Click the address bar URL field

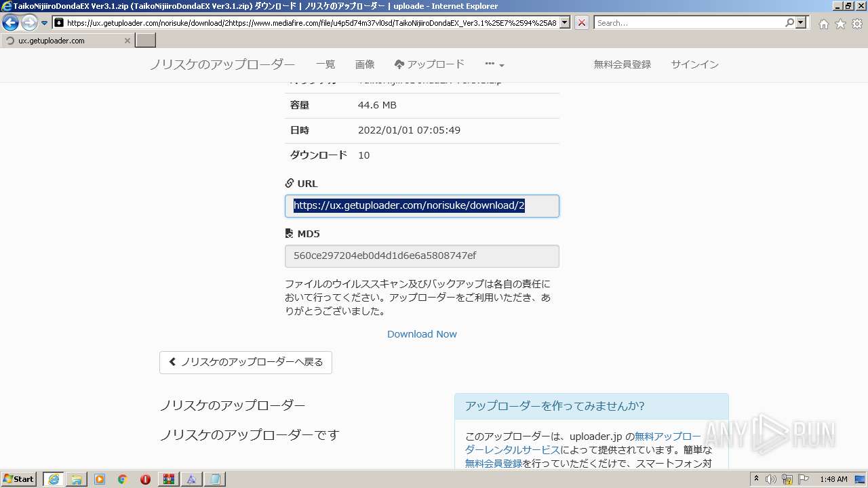(311, 22)
